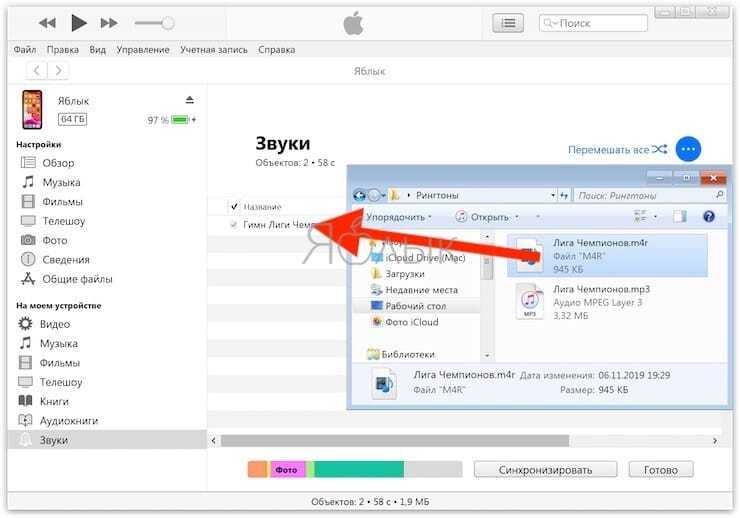Click the rewind previous track button
The width and height of the screenshot is (740, 518).
tap(47, 23)
